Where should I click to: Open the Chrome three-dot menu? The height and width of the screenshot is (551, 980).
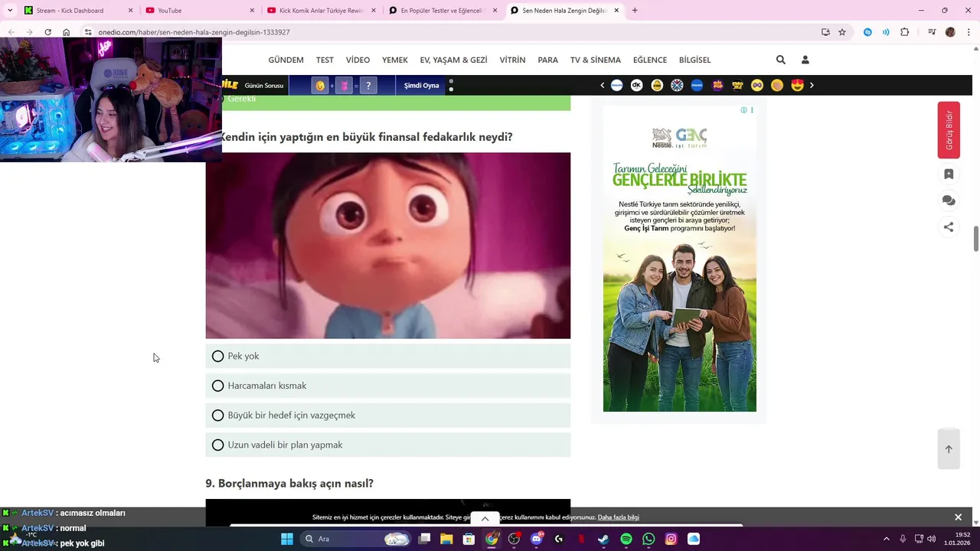coord(969,32)
